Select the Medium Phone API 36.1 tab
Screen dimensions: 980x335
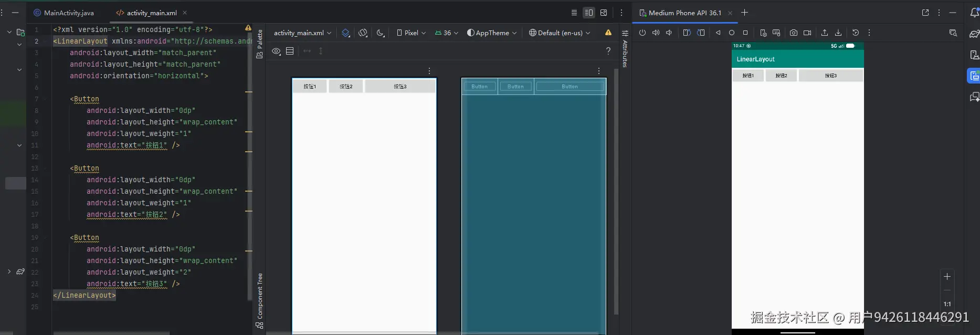click(x=684, y=13)
